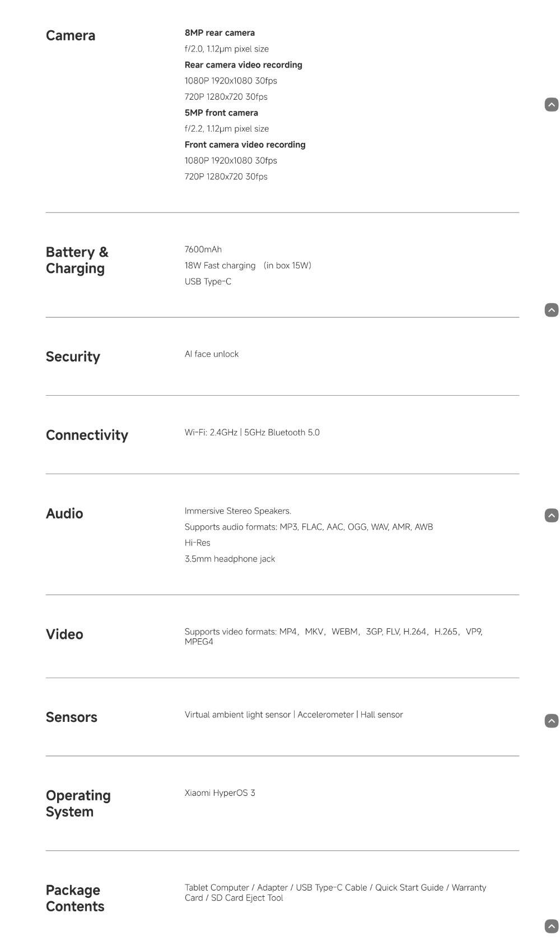Image resolution: width=560 pixels, height=950 pixels.
Task: Click the Sensors section heading
Action: pos(72,717)
